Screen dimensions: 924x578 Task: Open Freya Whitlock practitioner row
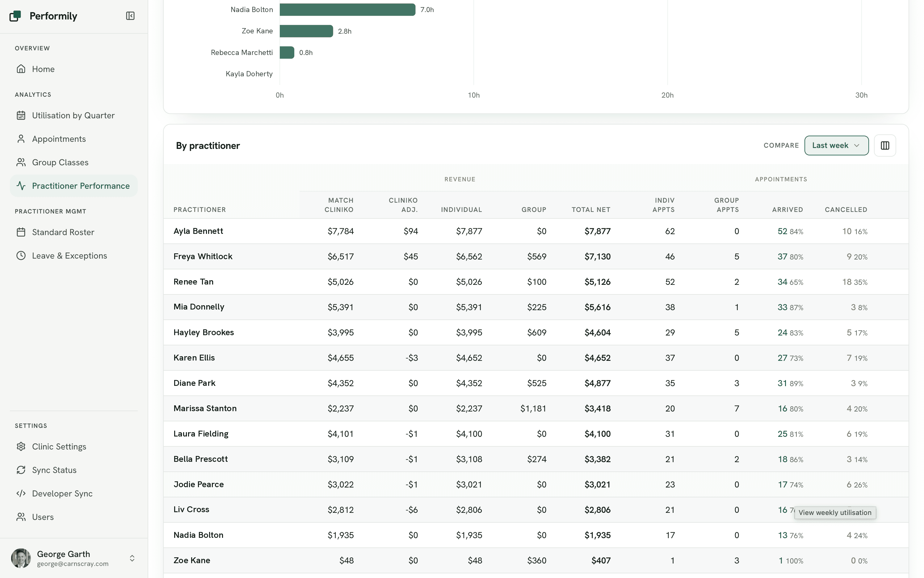pos(536,256)
